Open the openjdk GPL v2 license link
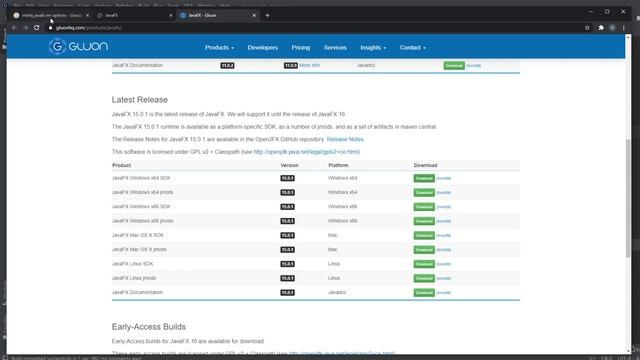This screenshot has height=360, width=640. point(307,152)
